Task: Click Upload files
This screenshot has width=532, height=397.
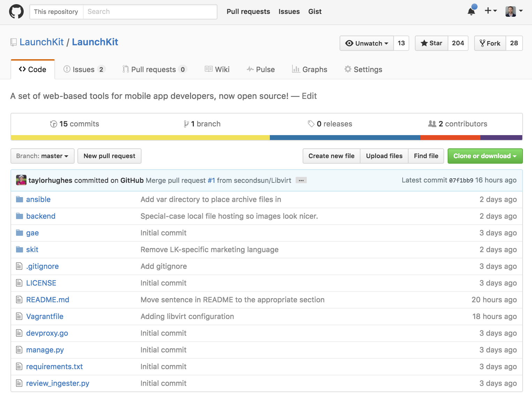Action: tap(384, 156)
